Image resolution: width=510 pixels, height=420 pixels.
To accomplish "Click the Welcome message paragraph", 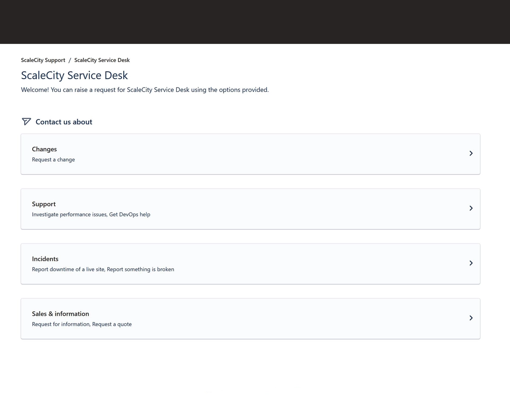I will [144, 90].
